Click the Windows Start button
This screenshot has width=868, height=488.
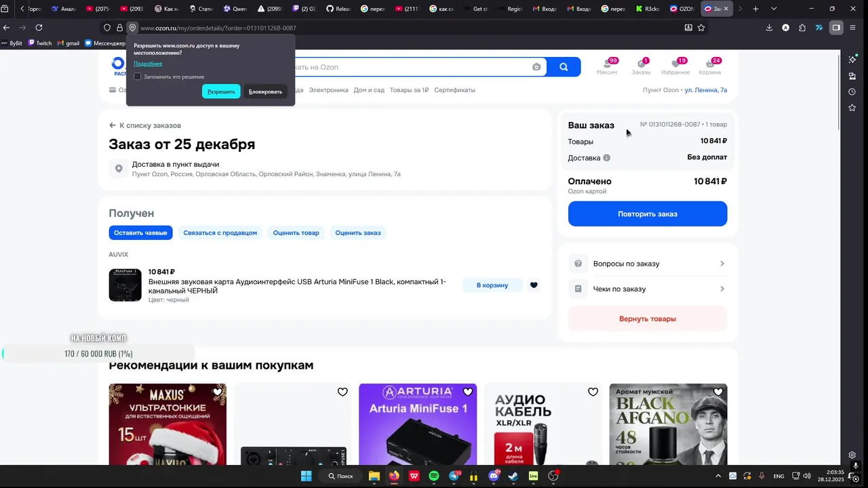point(306,476)
